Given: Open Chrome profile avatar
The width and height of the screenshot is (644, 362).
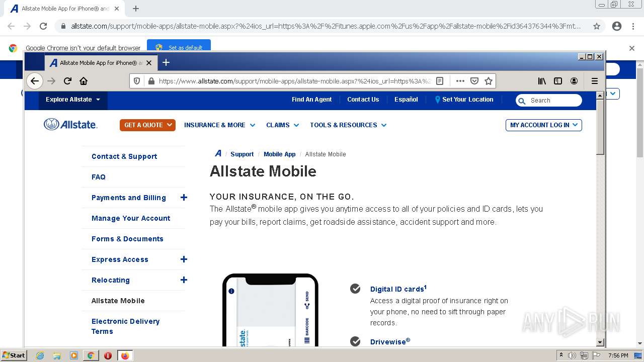Looking at the screenshot, I should pyautogui.click(x=617, y=26).
